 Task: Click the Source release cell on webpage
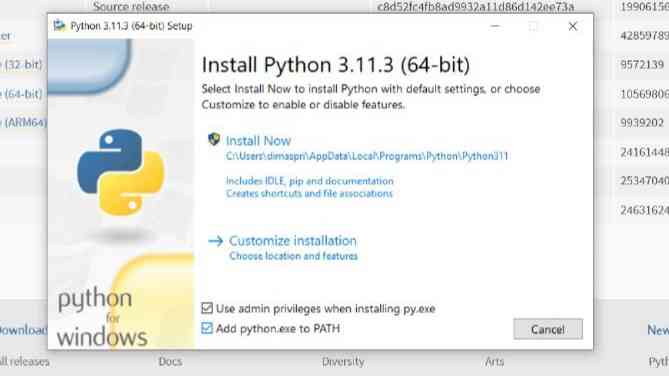[x=131, y=6]
